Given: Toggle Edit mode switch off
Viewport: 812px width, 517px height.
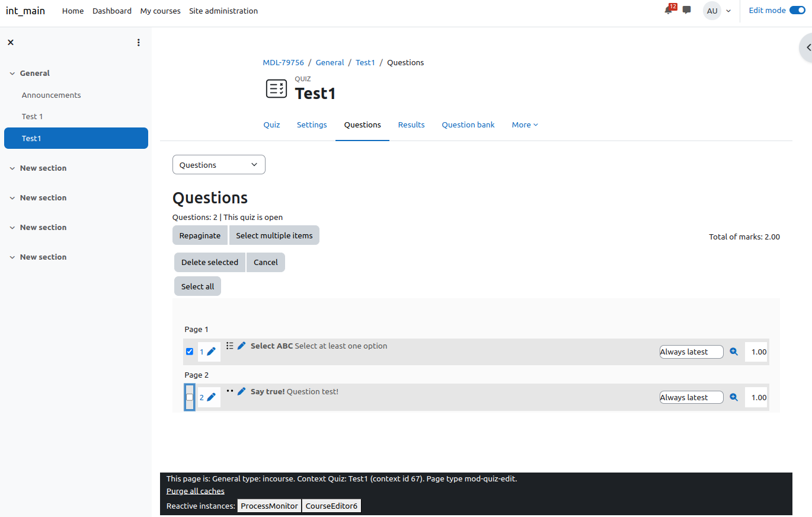Looking at the screenshot, I should [797, 10].
